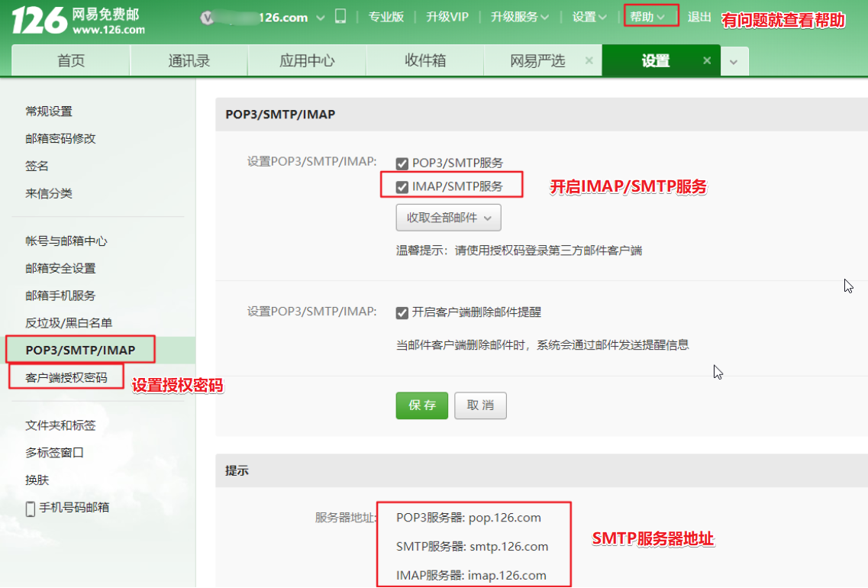This screenshot has height=588, width=868.
Task: Open the 收取全部邮件 dropdown
Action: [x=448, y=218]
